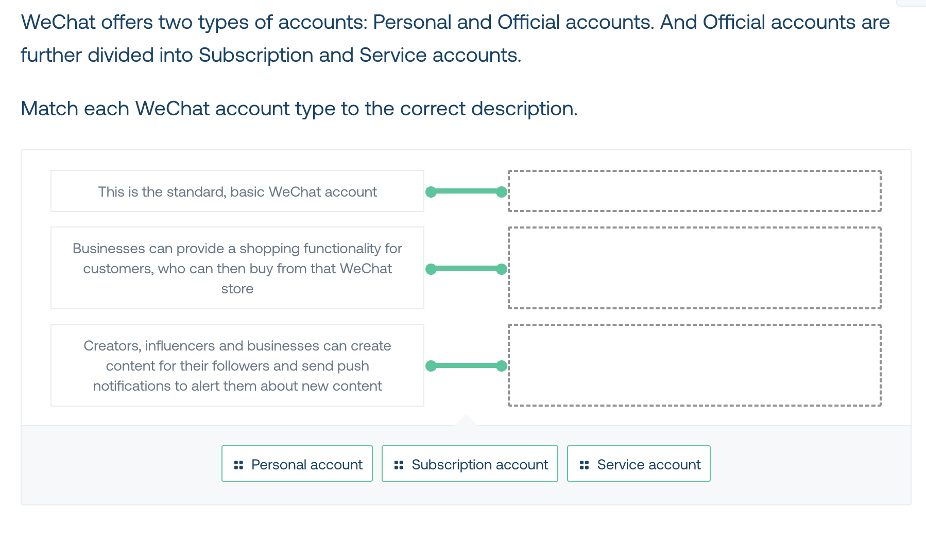926x560 pixels.
Task: Click the 'Match each WeChat account type' instruction text
Action: (x=299, y=109)
